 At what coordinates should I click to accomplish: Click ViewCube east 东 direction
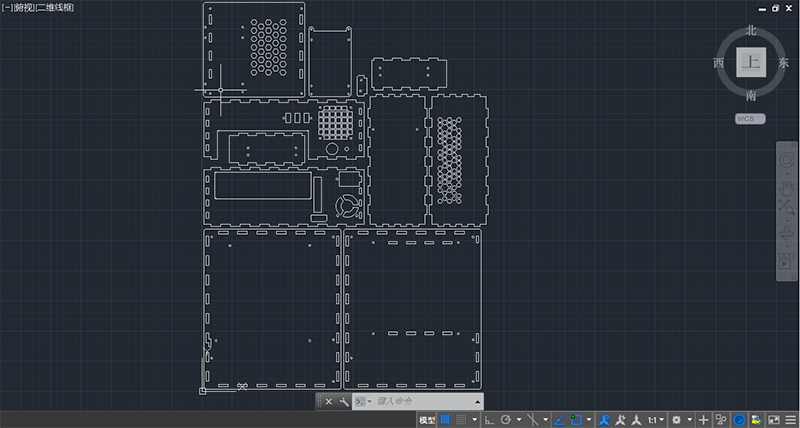pyautogui.click(x=783, y=63)
